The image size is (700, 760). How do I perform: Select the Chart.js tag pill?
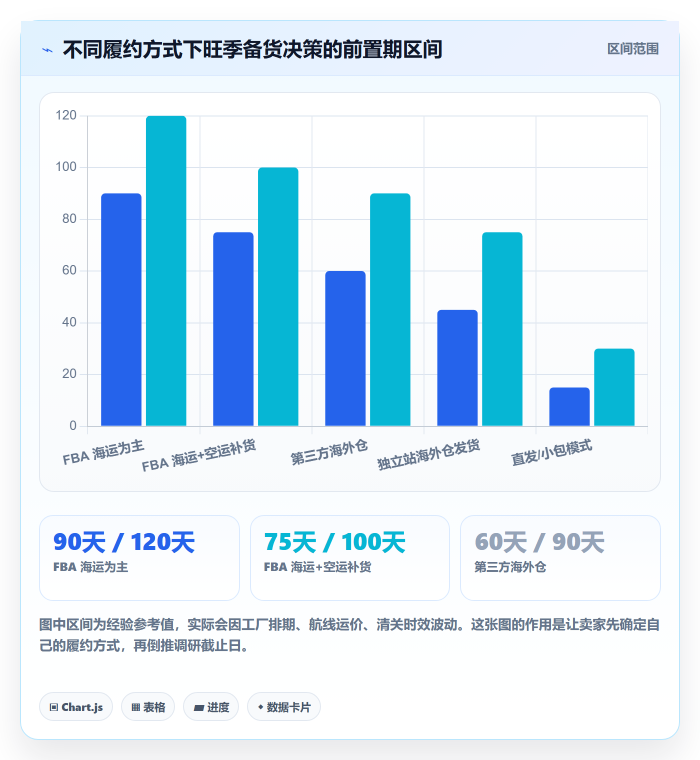click(76, 707)
